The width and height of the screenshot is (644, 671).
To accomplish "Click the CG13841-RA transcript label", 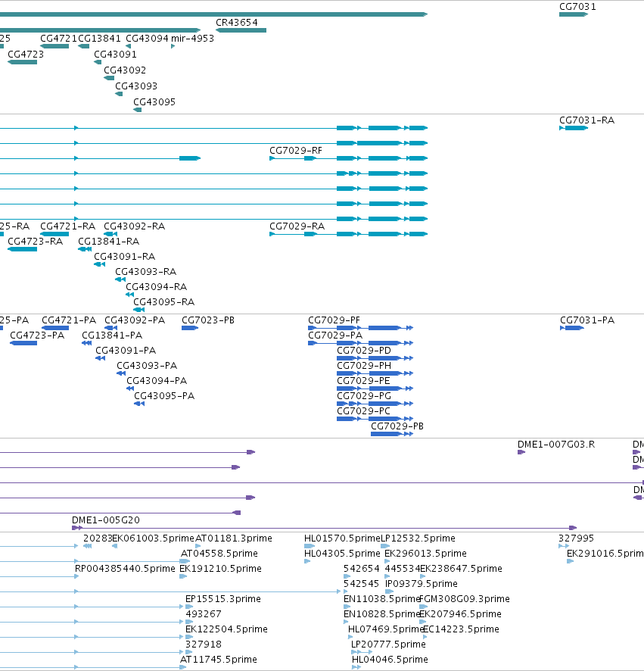I will pos(109,242).
